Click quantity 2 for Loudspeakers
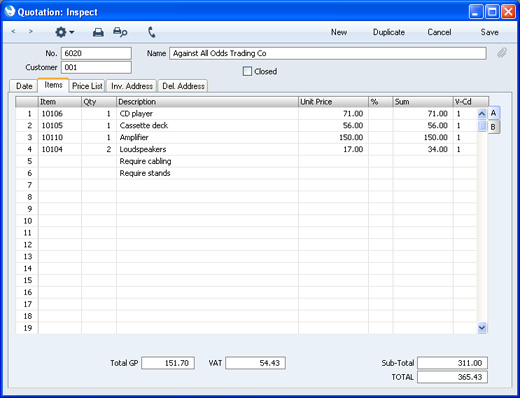This screenshot has width=520, height=398. click(x=109, y=149)
